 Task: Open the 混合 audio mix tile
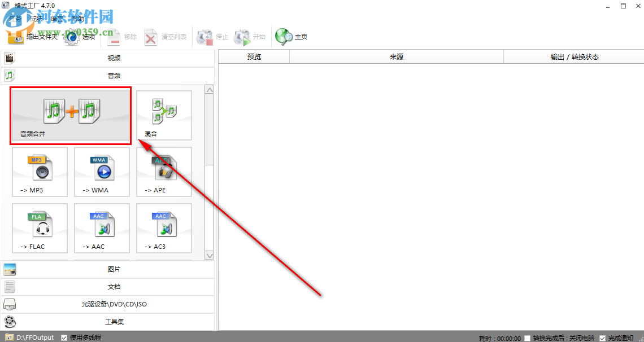[164, 115]
